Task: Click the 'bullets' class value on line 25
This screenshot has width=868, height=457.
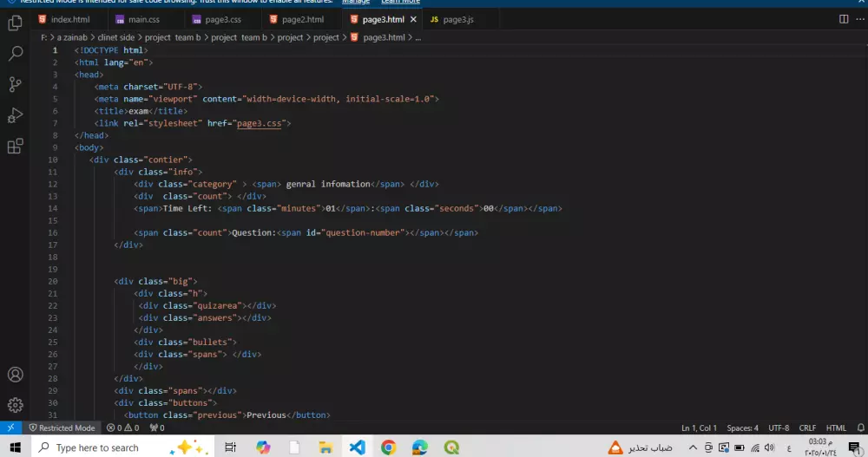Action: [x=210, y=342]
